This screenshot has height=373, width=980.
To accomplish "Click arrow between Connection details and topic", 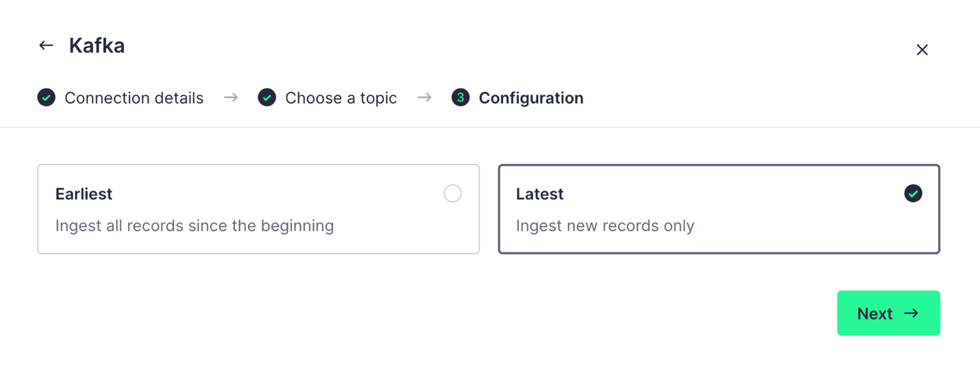I will click(231, 98).
